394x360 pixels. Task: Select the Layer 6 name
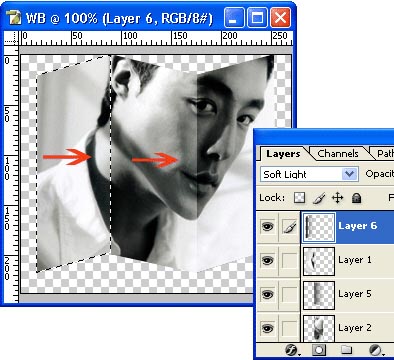click(357, 226)
